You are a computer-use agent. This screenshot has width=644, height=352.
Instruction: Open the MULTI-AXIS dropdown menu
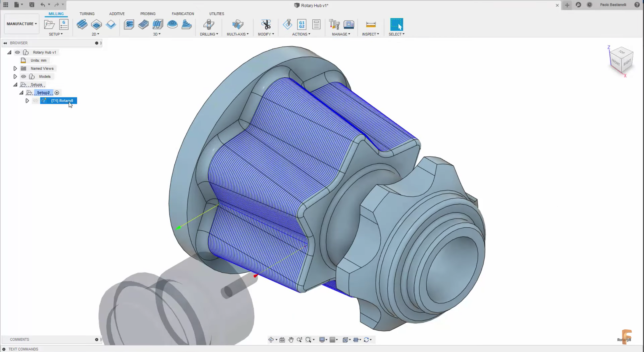(238, 34)
